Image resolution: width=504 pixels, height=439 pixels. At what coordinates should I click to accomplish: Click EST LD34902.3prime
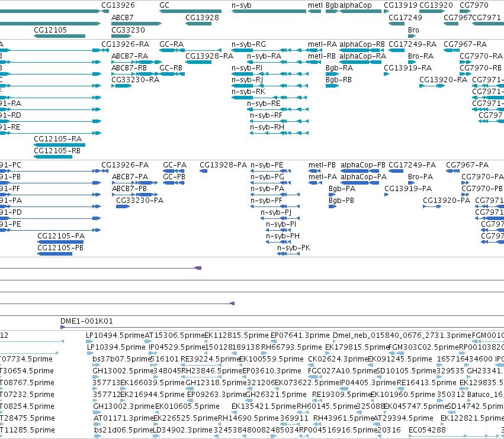[x=182, y=430]
